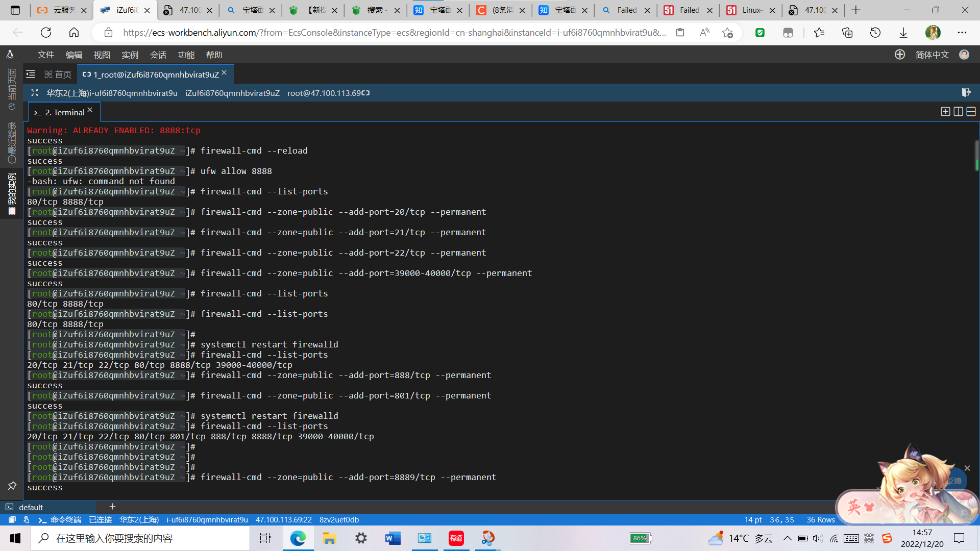This screenshot has width=980, height=551.
Task: Click the 命令终端 label in the status bar
Action: (66, 520)
